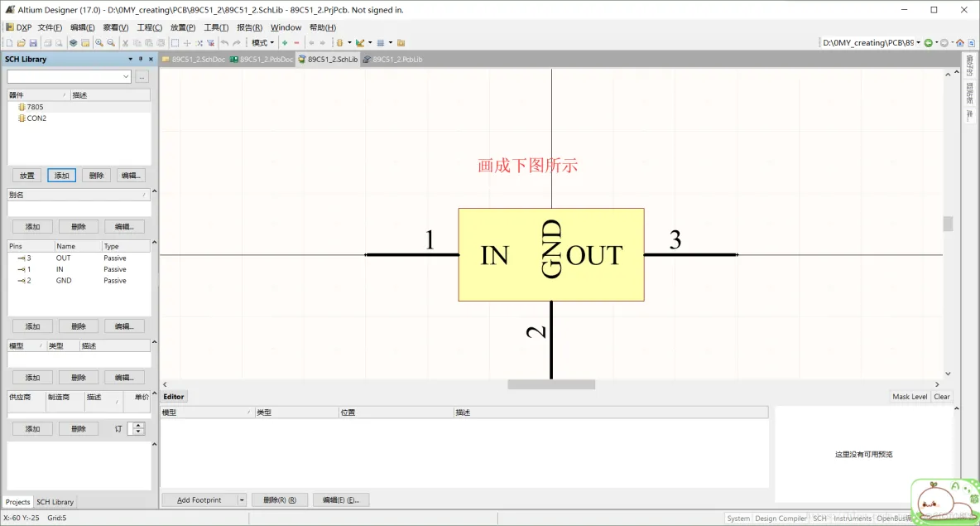Click the print preview icon
The image size is (980, 526).
click(59, 43)
